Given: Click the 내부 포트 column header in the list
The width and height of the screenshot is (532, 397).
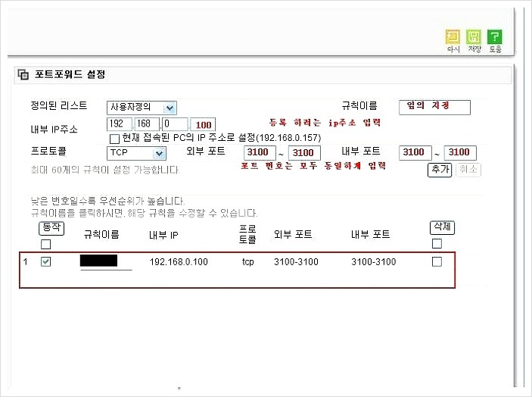Looking at the screenshot, I should pos(371,234).
